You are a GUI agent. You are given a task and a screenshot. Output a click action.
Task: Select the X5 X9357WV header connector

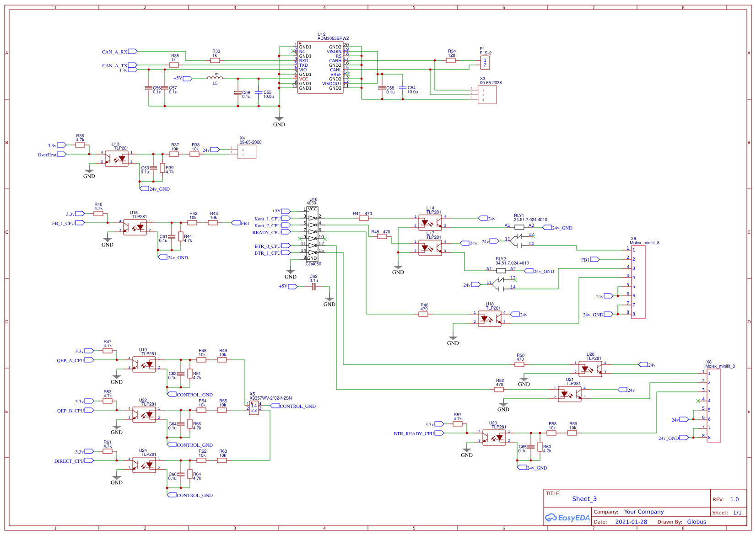(254, 408)
